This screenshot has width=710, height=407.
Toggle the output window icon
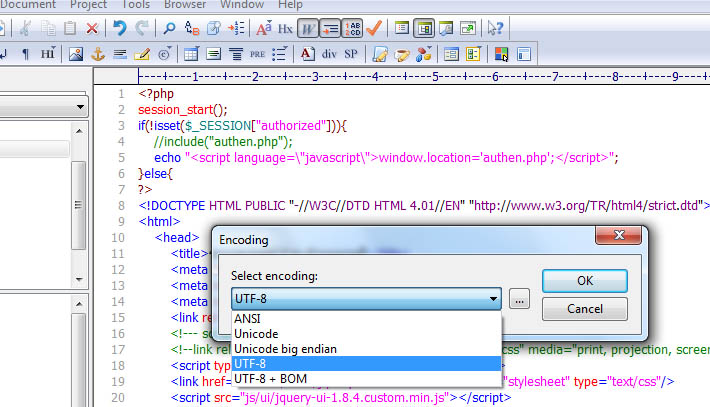tap(446, 29)
